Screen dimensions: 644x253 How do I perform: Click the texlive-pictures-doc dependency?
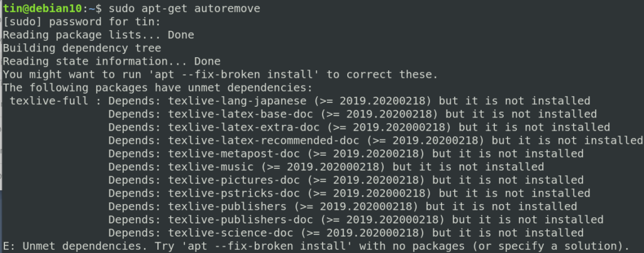coord(234,180)
